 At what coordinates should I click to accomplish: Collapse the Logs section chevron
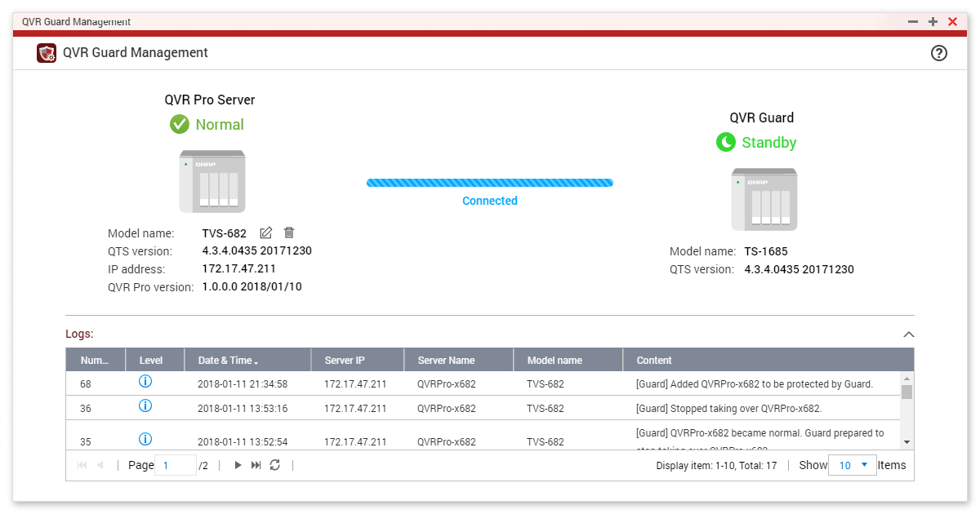tap(908, 335)
